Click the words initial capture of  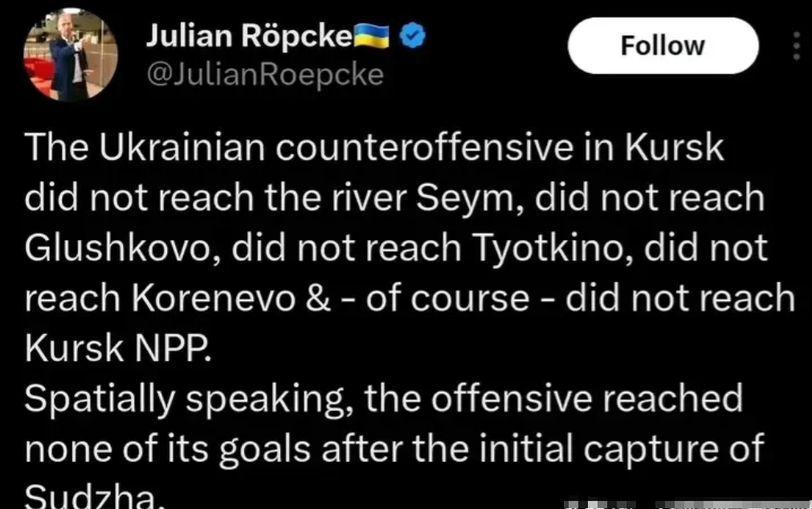(x=621, y=449)
